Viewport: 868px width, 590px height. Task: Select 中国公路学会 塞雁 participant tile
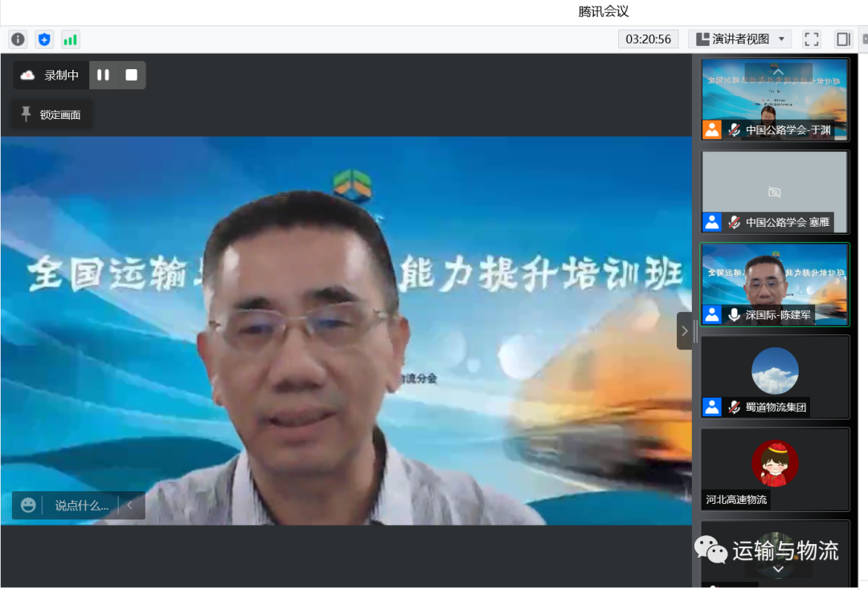tap(775, 192)
